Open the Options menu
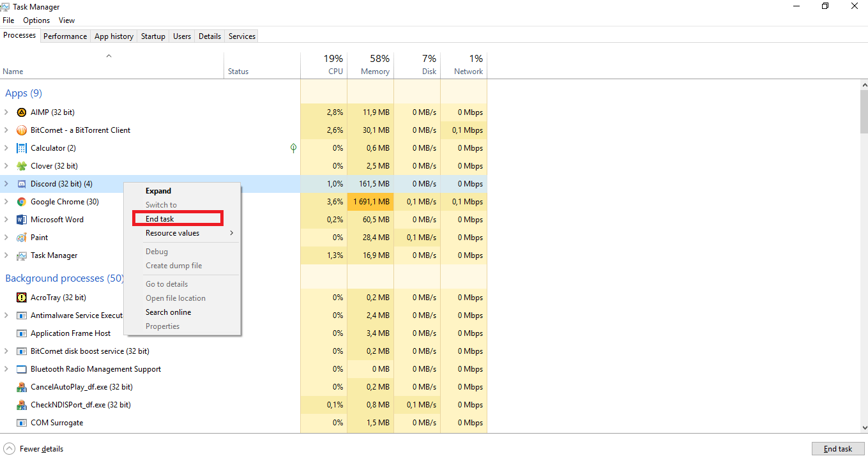Screen dimensions: 868x463 click(x=36, y=20)
